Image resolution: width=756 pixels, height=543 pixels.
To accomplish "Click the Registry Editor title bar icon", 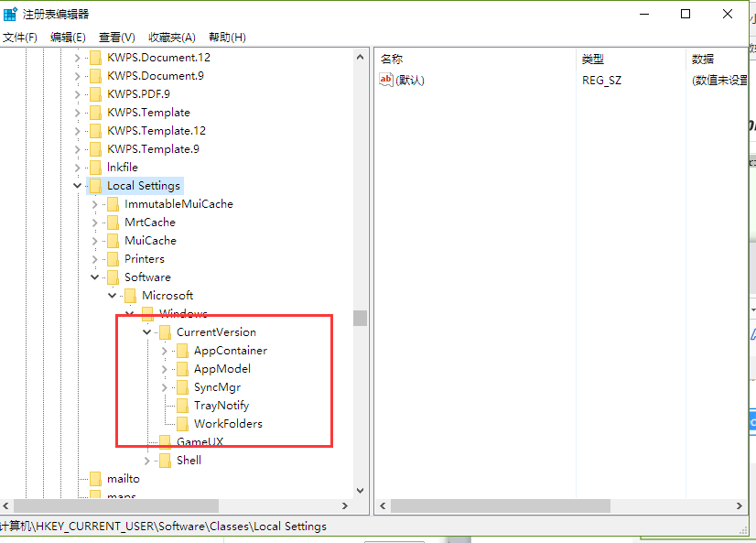I will pyautogui.click(x=10, y=13).
